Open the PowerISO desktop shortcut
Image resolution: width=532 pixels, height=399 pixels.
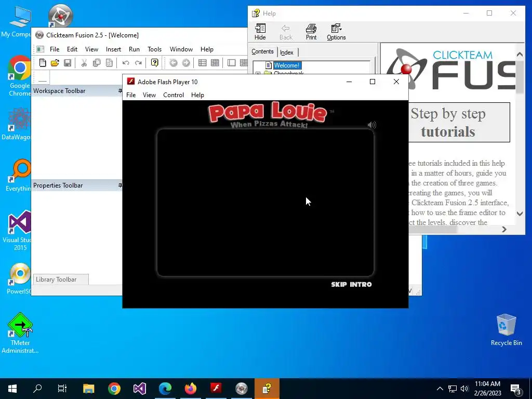coord(20,278)
